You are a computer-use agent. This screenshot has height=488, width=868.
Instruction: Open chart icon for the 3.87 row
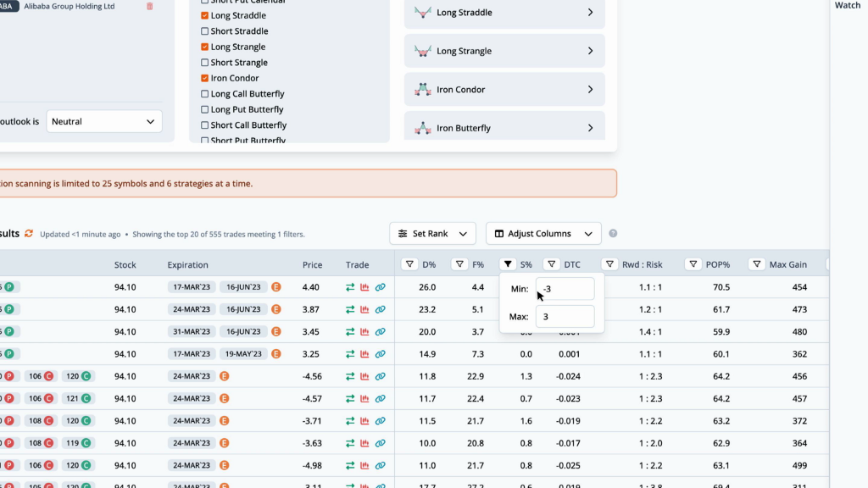pyautogui.click(x=365, y=310)
